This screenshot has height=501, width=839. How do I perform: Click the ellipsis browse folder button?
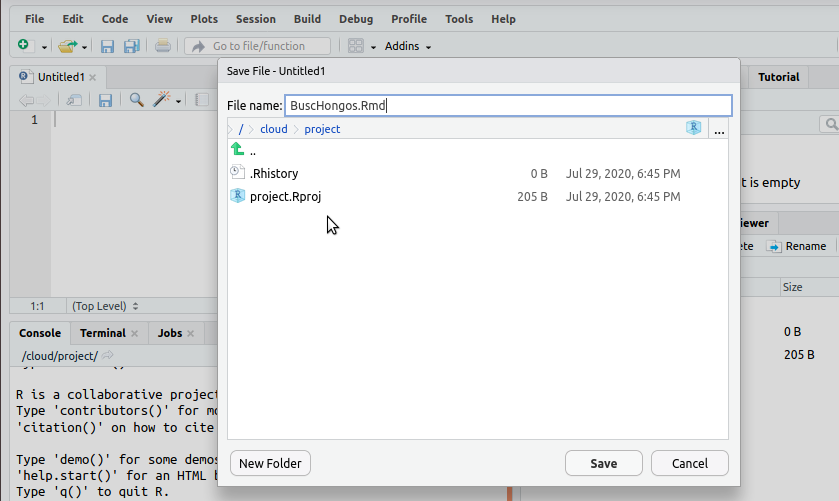(x=719, y=129)
